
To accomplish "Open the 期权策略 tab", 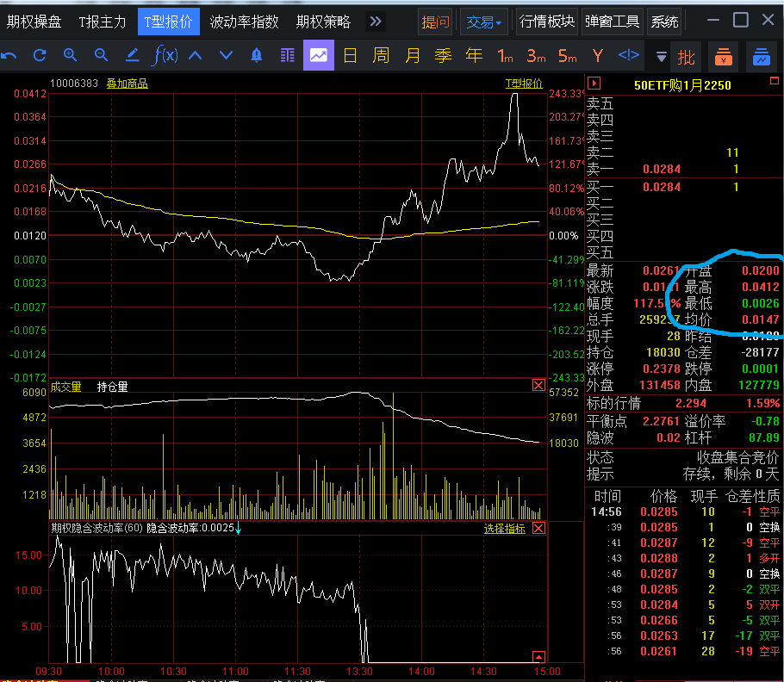I will [323, 22].
